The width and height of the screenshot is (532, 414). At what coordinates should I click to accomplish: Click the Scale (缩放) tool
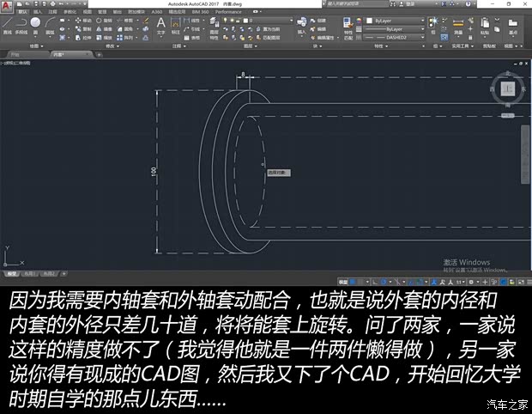coord(104,38)
